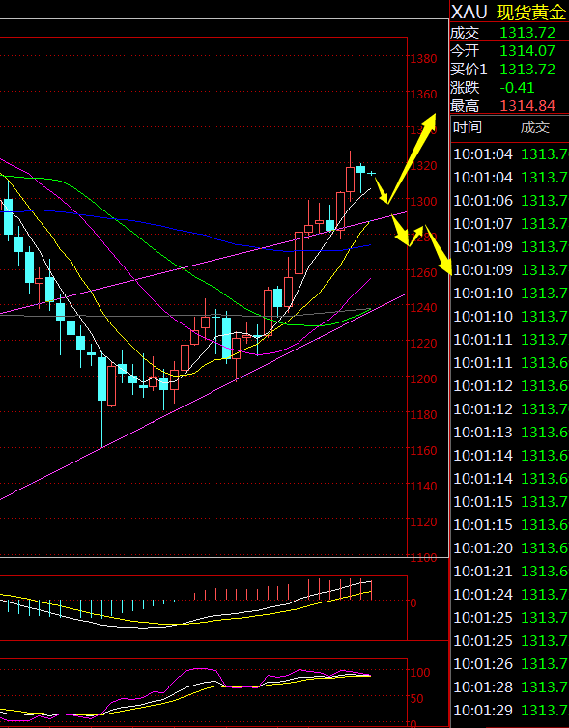This screenshot has height=728, width=569.
Task: Click the 涨跌 -0.41 value
Action: (517, 87)
